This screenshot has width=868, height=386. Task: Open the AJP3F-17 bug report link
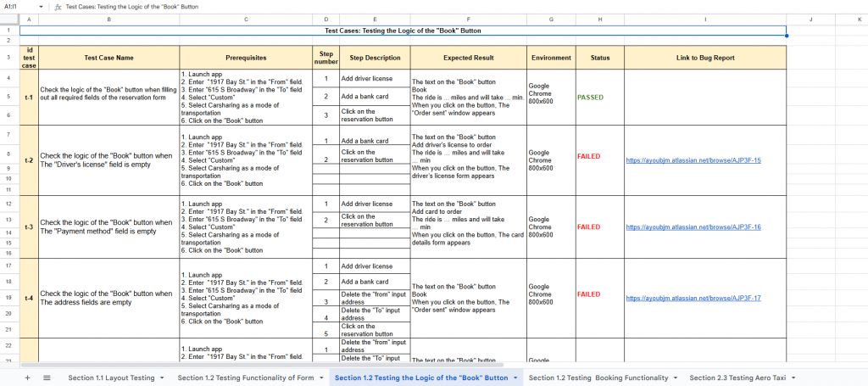[x=693, y=298]
